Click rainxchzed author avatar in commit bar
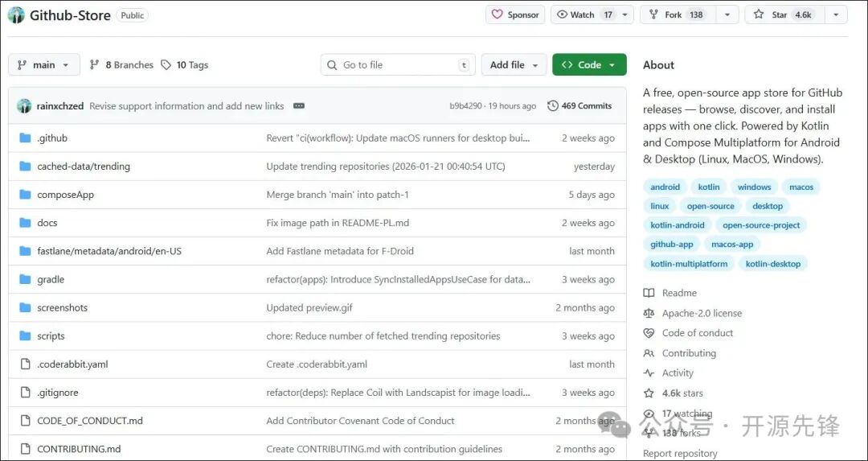 click(x=24, y=106)
